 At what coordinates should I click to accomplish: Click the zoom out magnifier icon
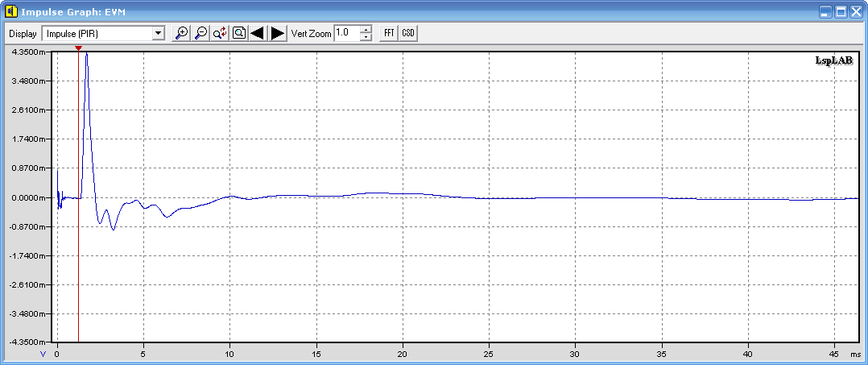(x=200, y=33)
